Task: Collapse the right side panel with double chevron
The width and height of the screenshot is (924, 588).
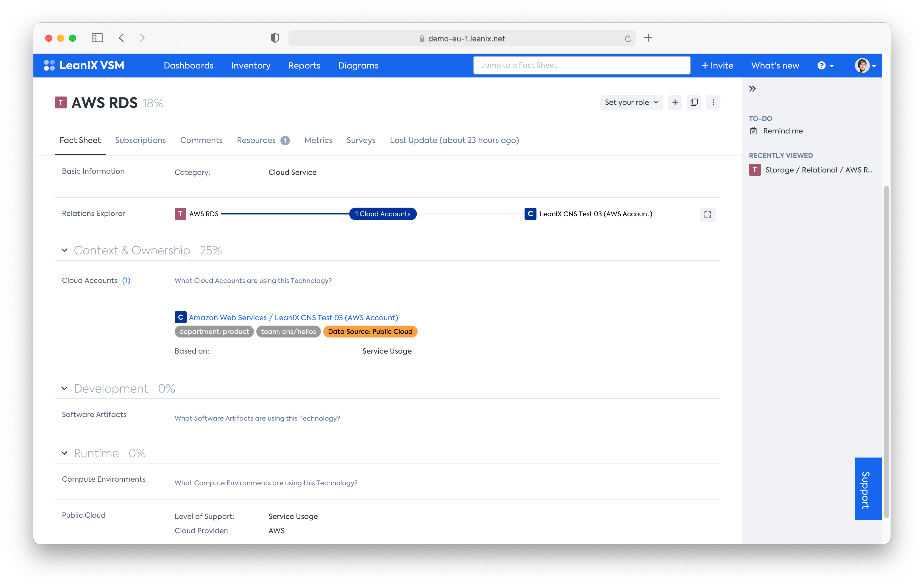Action: [x=753, y=89]
